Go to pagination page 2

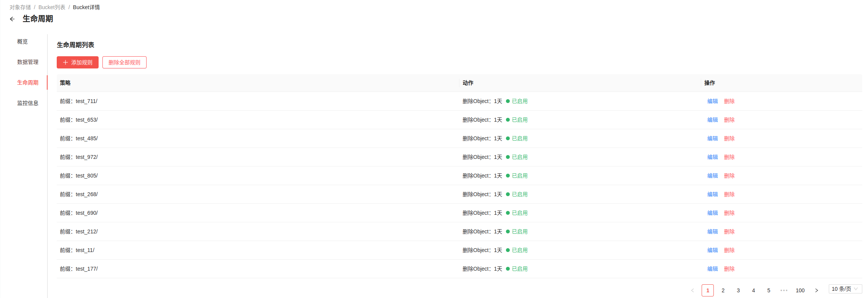[723, 290]
